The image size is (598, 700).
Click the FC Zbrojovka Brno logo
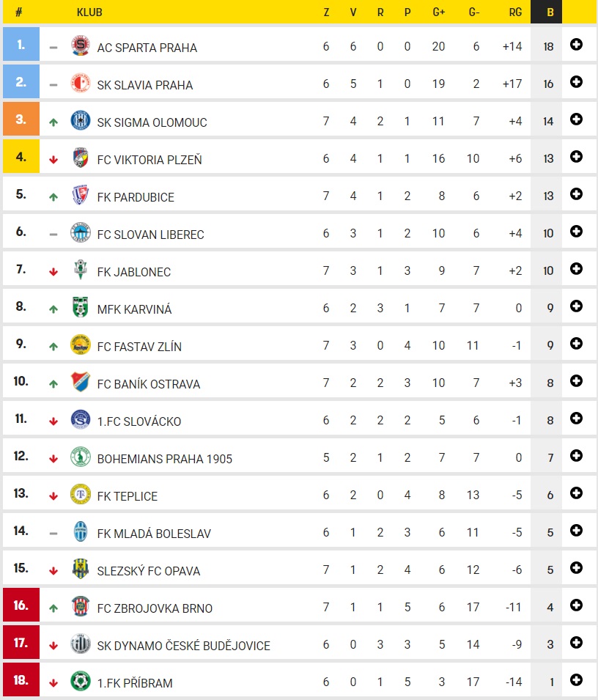coord(80,607)
